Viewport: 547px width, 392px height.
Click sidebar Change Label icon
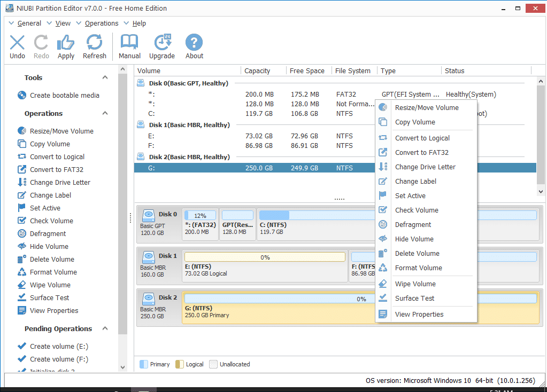pos(21,195)
